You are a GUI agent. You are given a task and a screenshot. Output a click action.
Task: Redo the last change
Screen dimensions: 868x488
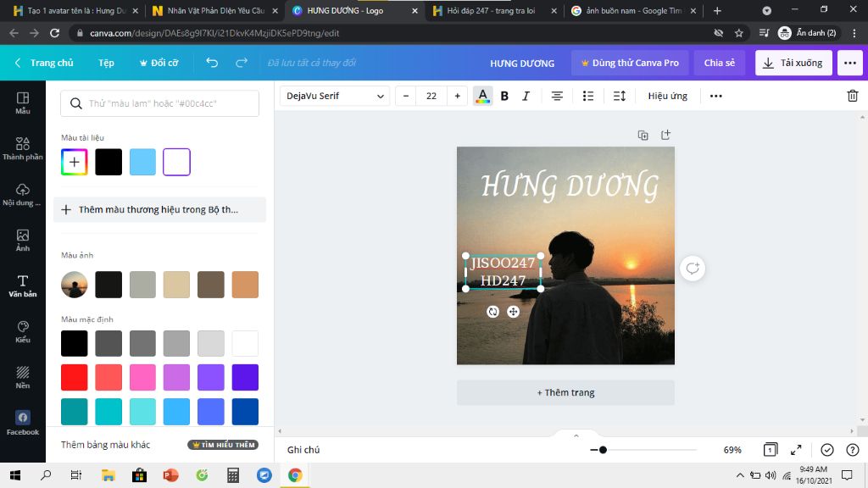tap(242, 63)
